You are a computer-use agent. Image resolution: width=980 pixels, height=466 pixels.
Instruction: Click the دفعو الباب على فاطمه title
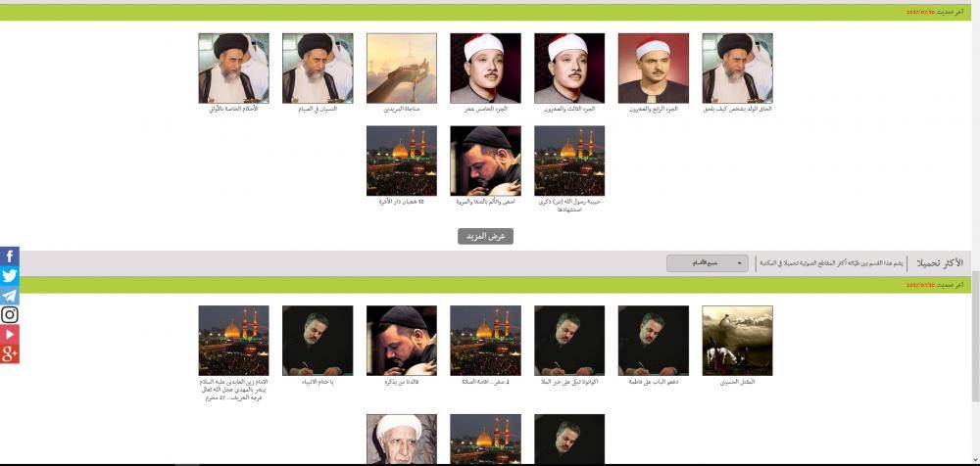tap(654, 381)
